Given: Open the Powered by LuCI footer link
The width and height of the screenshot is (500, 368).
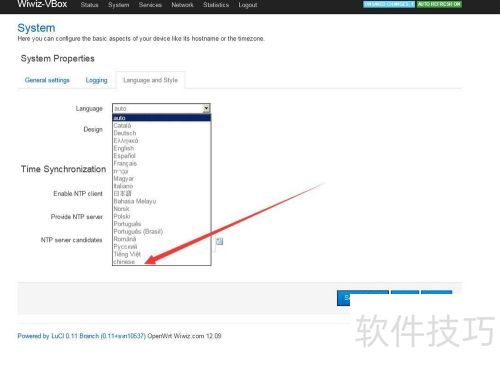Looking at the screenshot, I should [81, 336].
